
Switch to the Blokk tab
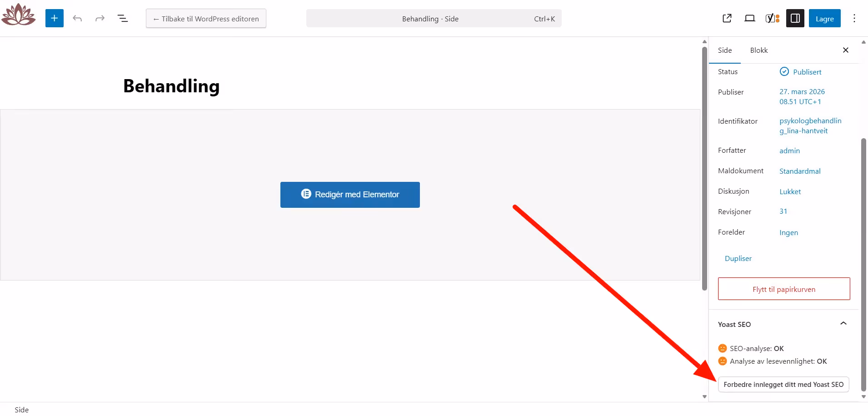click(759, 50)
